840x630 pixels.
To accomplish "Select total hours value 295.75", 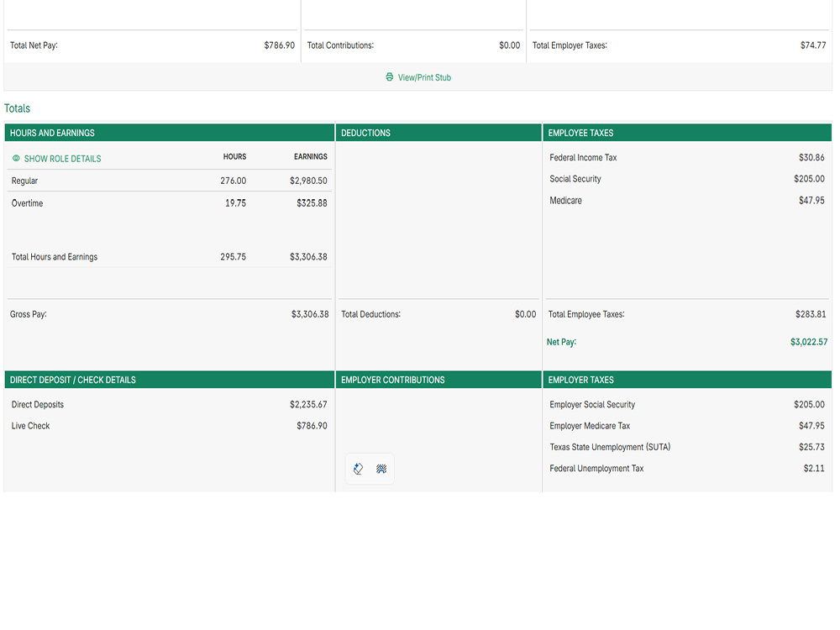I will point(234,257).
